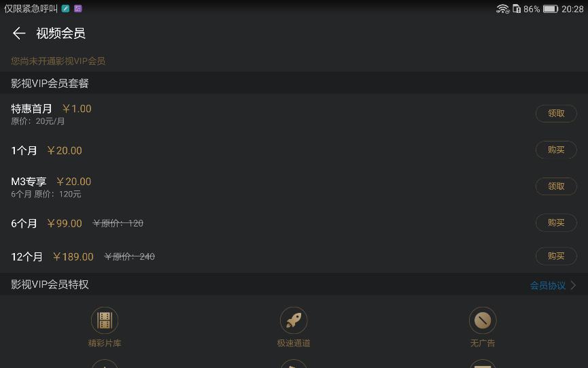Claim the M3专享 ¥20.00 offer with 领取
This screenshot has width=588, height=368.
[x=556, y=186]
